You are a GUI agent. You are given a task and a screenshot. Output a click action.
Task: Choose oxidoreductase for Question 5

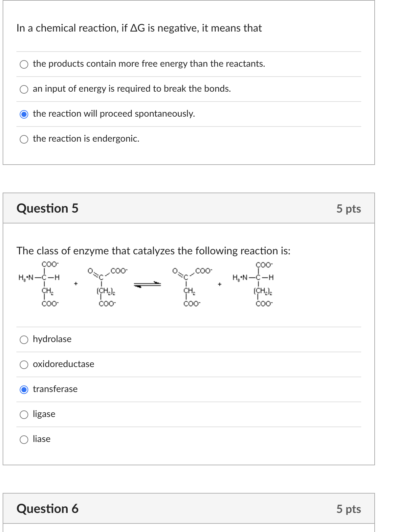(24, 364)
